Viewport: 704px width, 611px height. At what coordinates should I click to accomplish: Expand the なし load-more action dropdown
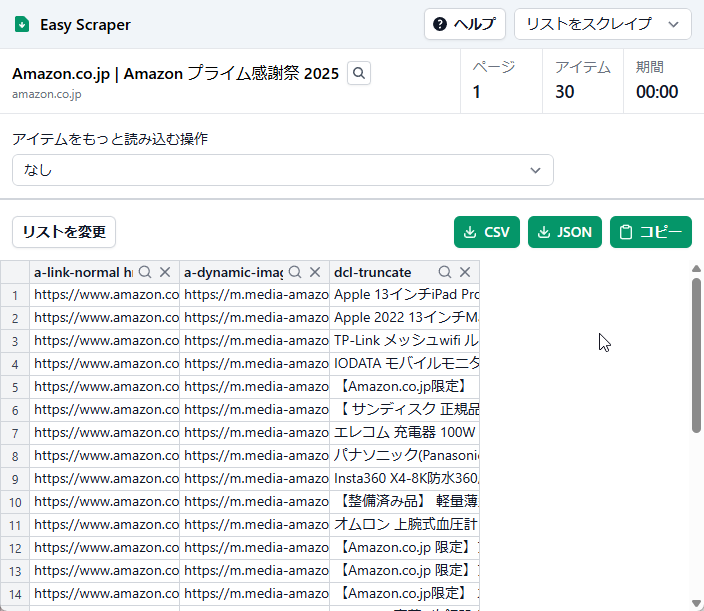[283, 170]
